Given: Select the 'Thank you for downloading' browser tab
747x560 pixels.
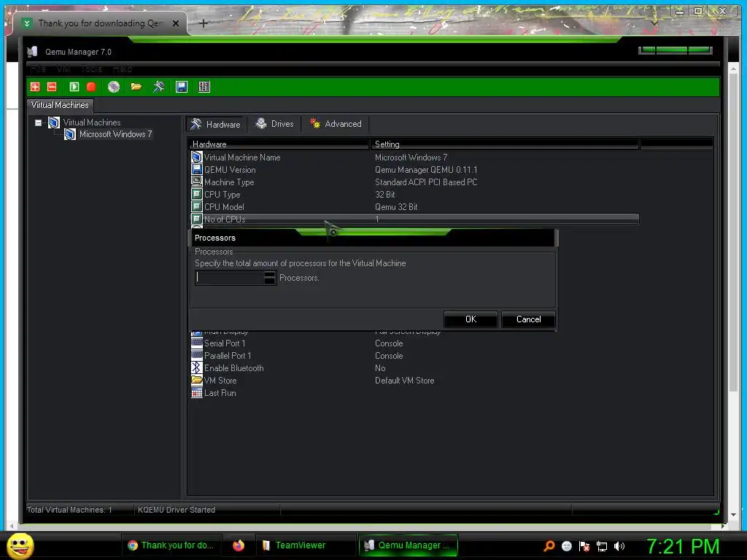Looking at the screenshot, I should pos(100,23).
